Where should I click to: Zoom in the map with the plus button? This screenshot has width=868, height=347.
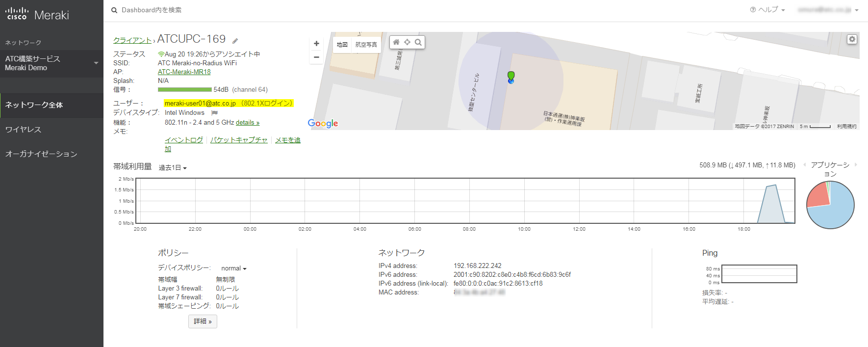pos(316,44)
